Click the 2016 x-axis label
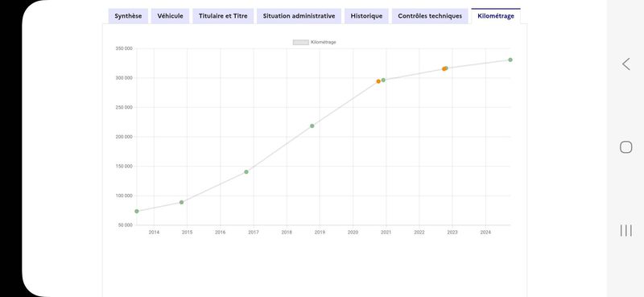The height and width of the screenshot is (297, 644). pos(220,233)
